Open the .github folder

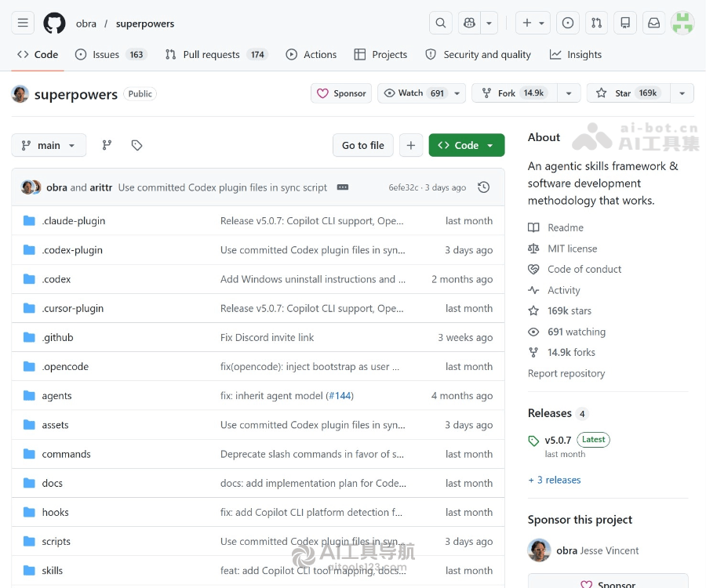pyautogui.click(x=57, y=337)
